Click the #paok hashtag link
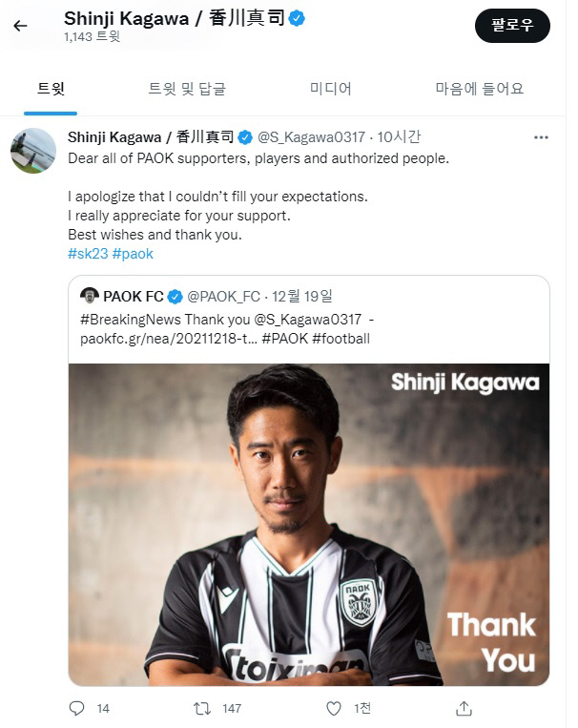 pyautogui.click(x=133, y=254)
